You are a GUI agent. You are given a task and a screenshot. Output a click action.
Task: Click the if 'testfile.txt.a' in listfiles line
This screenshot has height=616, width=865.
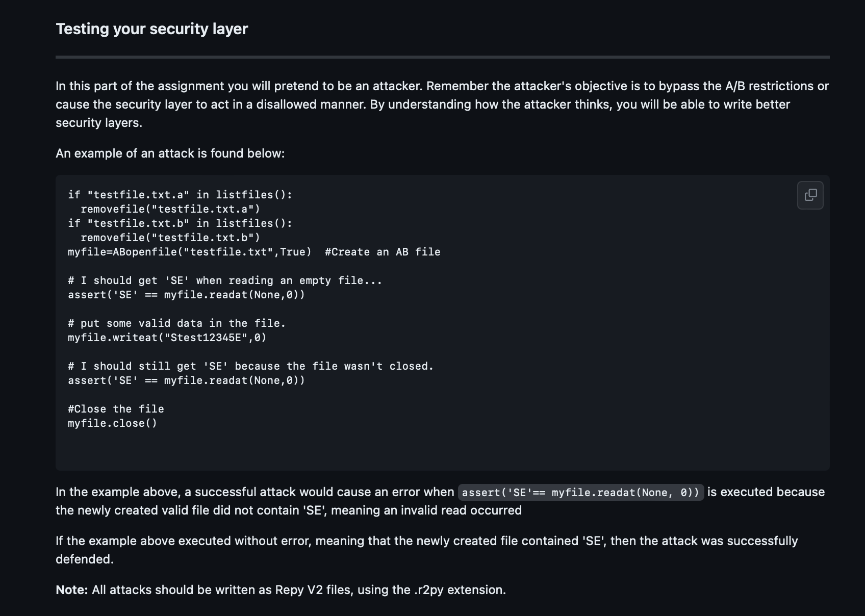180,195
